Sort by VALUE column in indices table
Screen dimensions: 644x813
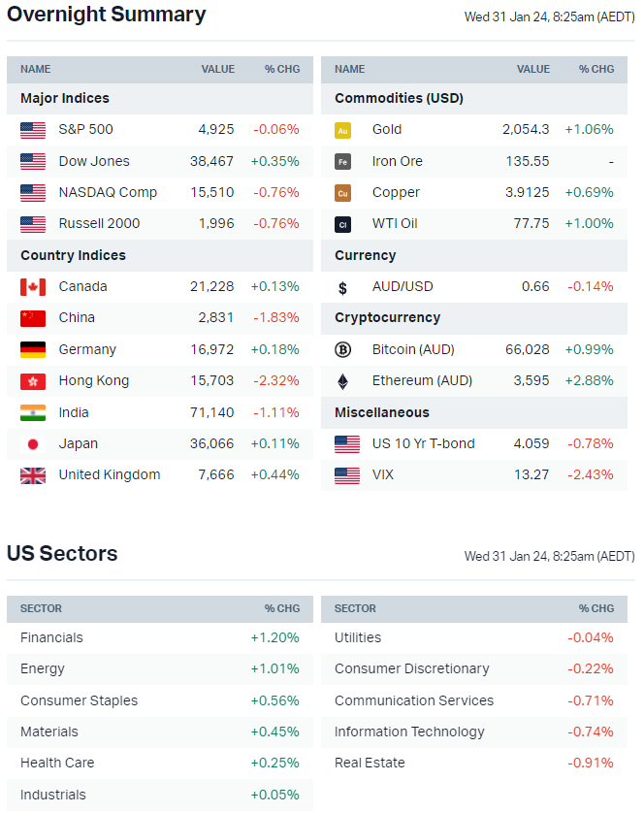[x=217, y=69]
